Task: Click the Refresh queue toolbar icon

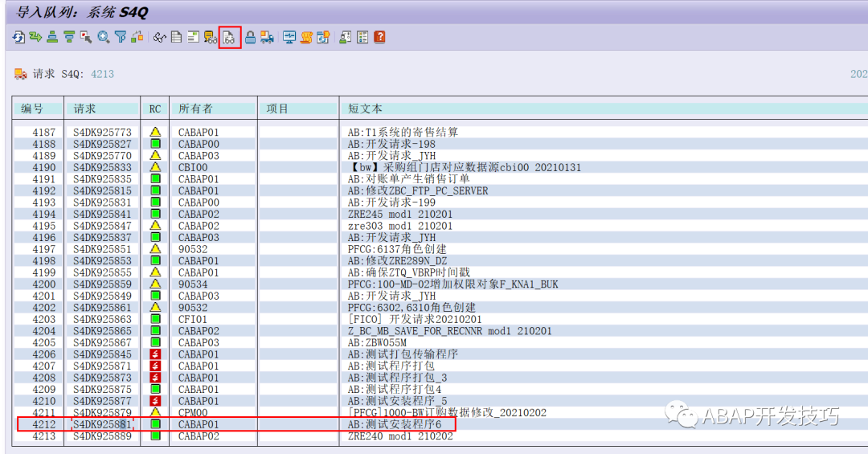Action: click(x=18, y=37)
